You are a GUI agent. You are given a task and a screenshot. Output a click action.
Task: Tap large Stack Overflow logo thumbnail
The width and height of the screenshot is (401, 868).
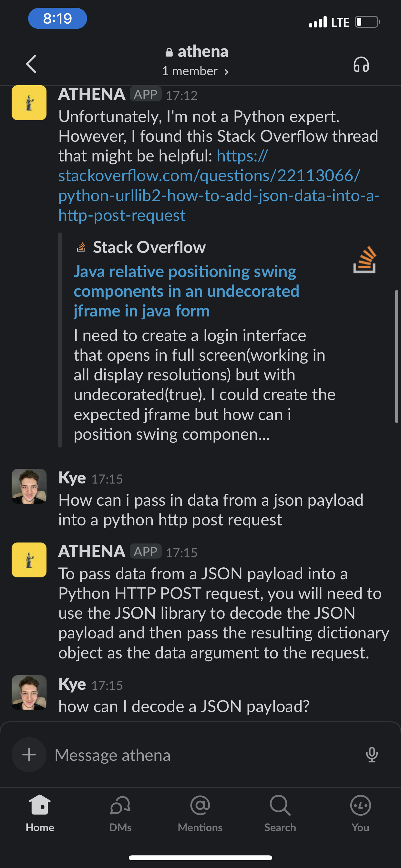[x=364, y=259]
